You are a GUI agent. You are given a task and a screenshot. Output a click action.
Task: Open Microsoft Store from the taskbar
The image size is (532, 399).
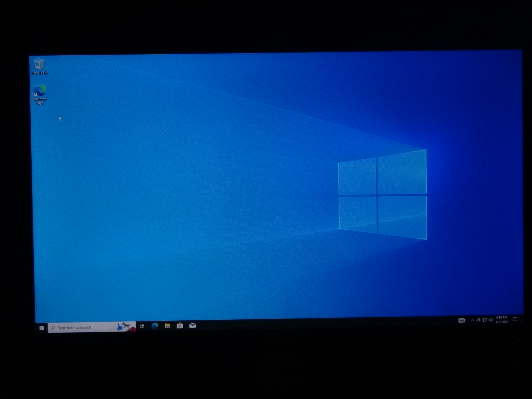pyautogui.click(x=180, y=326)
